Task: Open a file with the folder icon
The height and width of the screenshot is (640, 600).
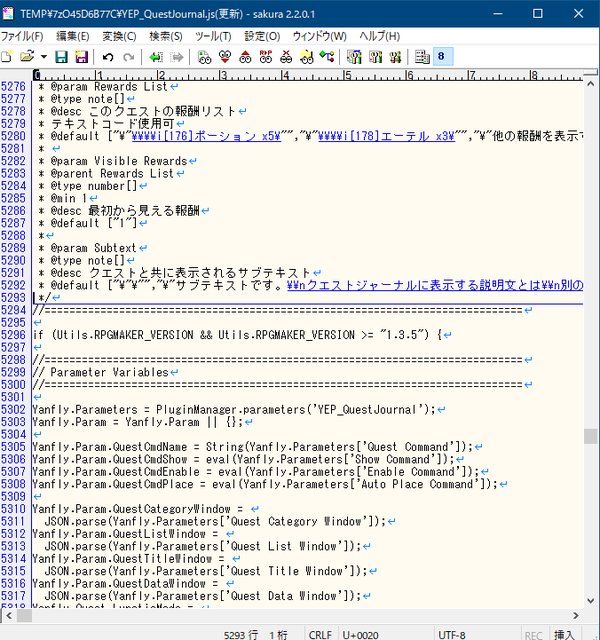Action: point(27,57)
